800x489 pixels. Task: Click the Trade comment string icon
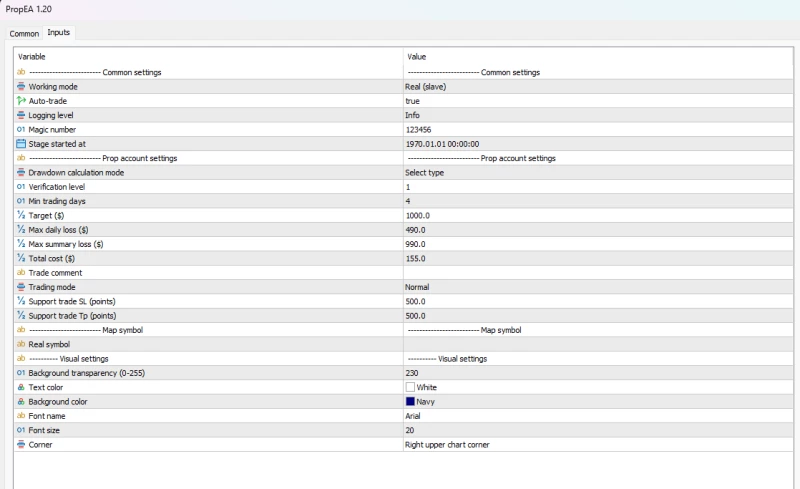(x=21, y=273)
